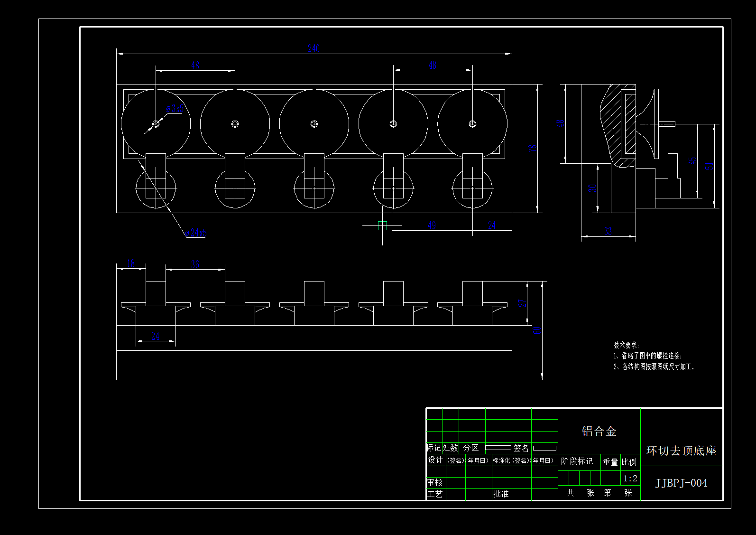Select the hole callout ø3x5
Screen dimensions: 756x535
coord(175,108)
